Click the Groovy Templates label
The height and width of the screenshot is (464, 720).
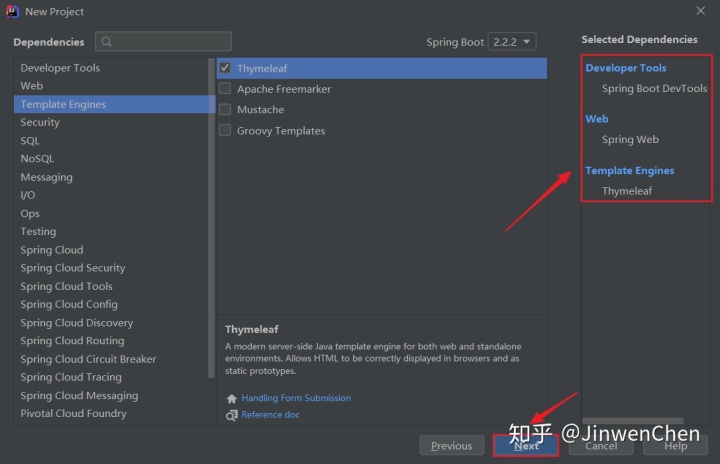281,131
